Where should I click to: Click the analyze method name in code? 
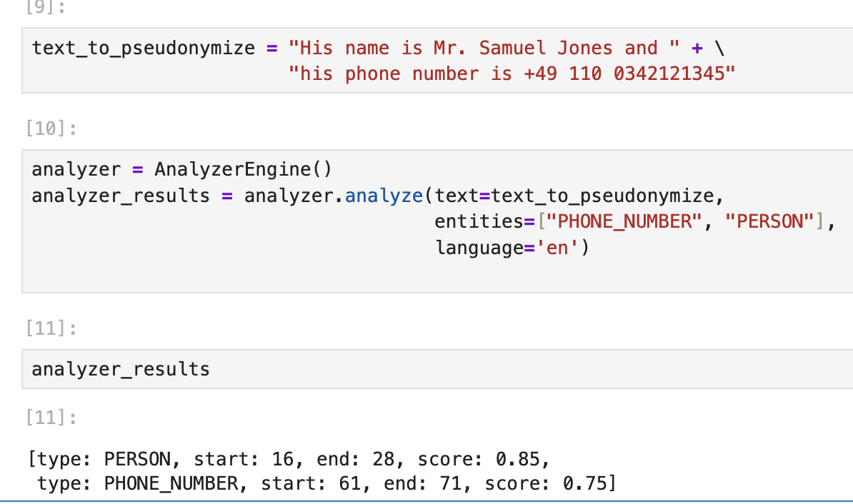click(x=384, y=196)
